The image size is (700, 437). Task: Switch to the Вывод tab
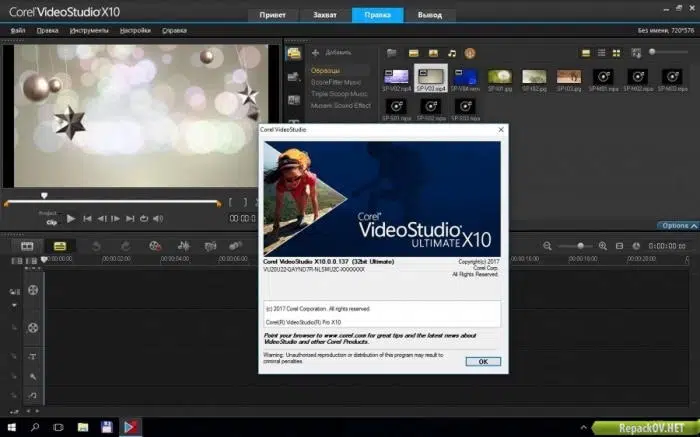[429, 15]
